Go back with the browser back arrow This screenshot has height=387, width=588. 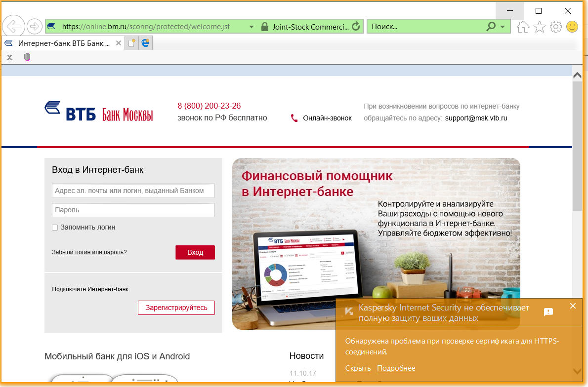(x=13, y=27)
